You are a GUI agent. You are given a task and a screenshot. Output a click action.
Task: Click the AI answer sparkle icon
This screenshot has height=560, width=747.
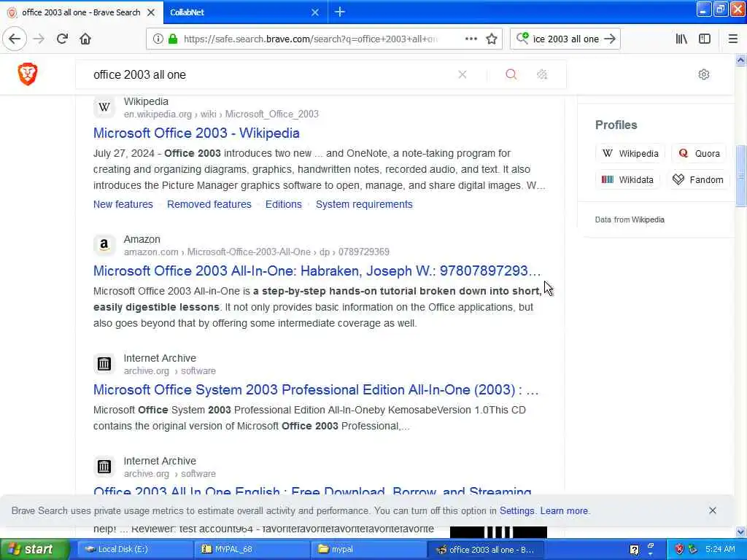[542, 74]
